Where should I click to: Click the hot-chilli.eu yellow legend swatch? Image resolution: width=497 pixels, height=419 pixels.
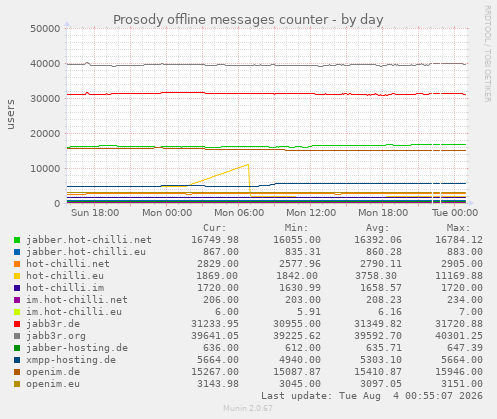(17, 276)
